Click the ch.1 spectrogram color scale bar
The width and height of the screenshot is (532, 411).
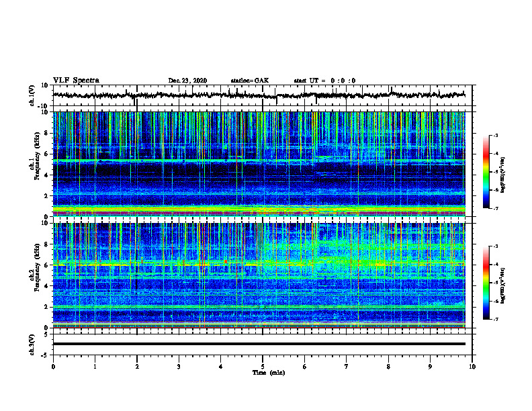[486, 172]
